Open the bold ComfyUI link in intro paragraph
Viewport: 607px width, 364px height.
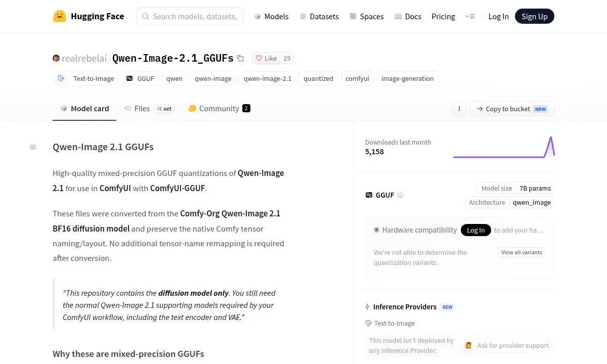tap(115, 188)
